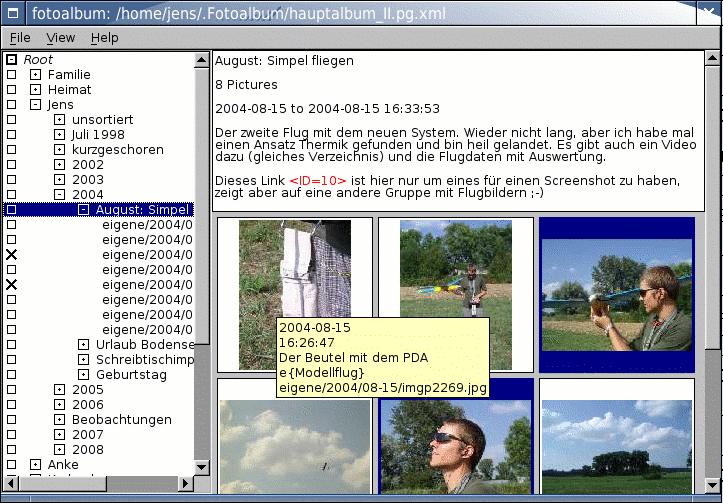Collapse the Jens tree node
Image resolution: width=723 pixels, height=503 pixels.
point(35,105)
